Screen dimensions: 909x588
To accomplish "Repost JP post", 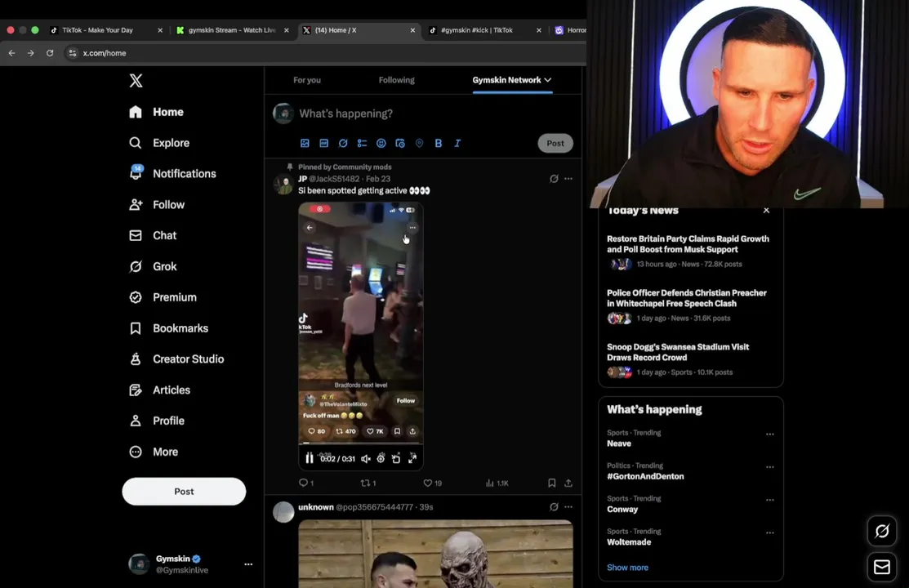I will point(368,483).
